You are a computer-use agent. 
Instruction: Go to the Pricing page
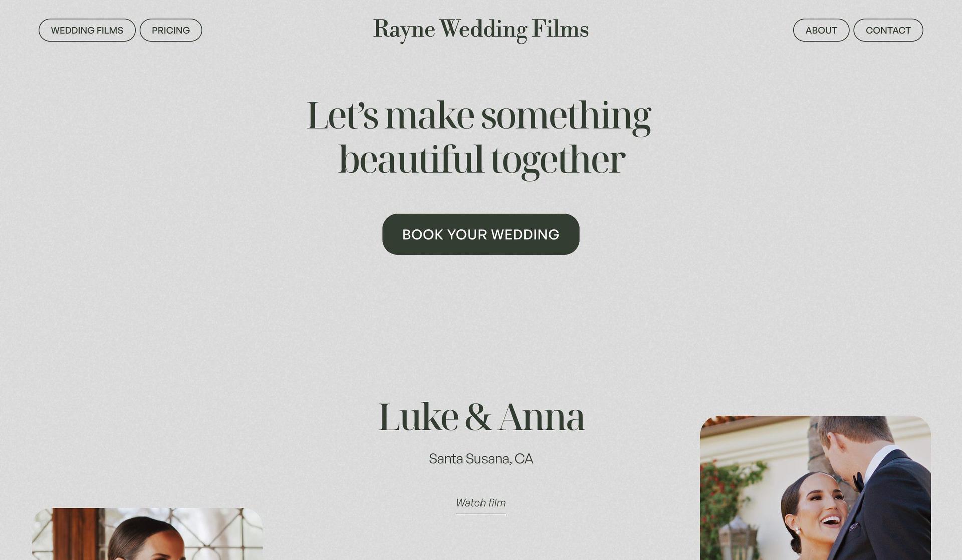coord(171,30)
